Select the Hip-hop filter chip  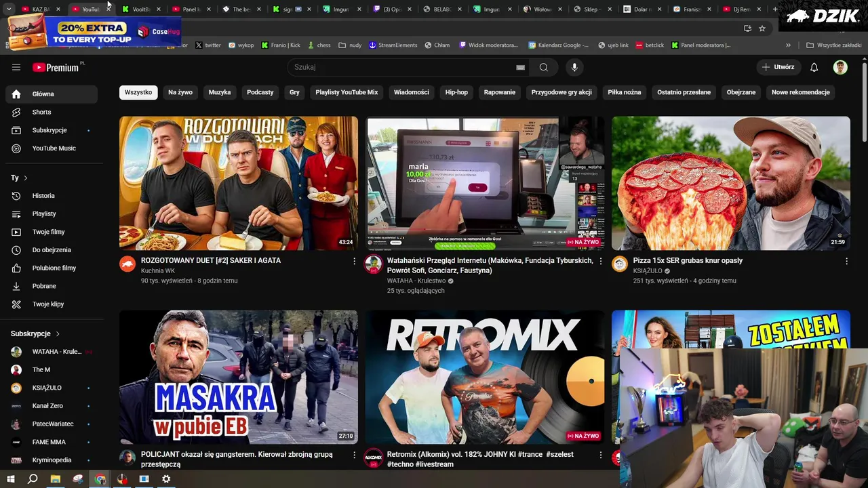[456, 92]
